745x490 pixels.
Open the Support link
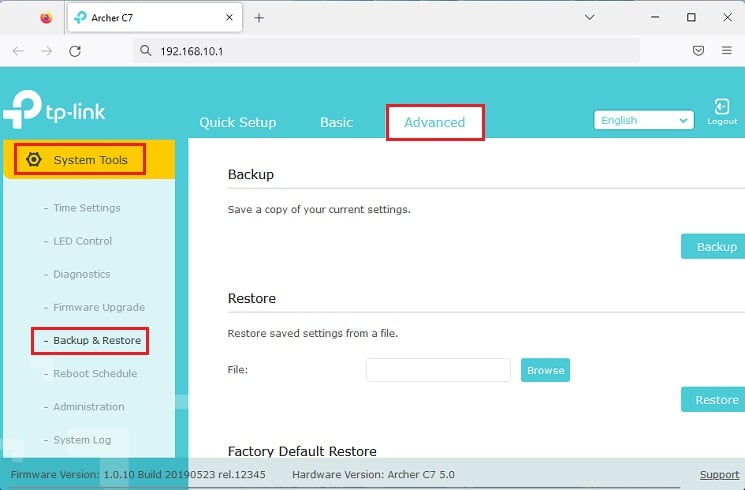coord(719,474)
